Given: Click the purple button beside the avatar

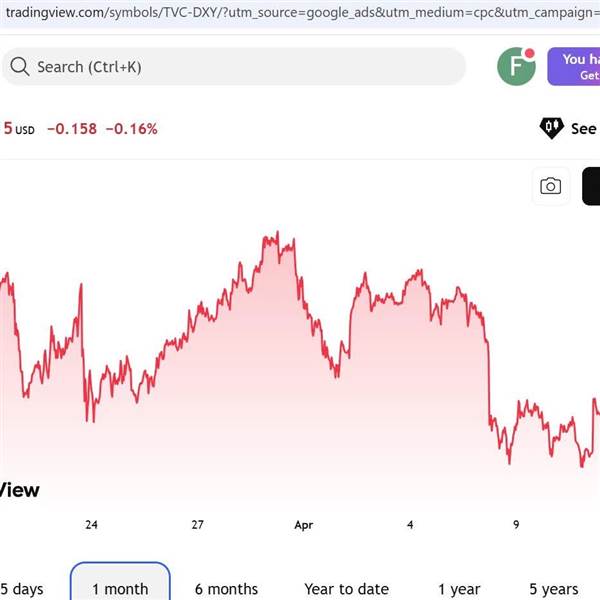Looking at the screenshot, I should (575, 67).
